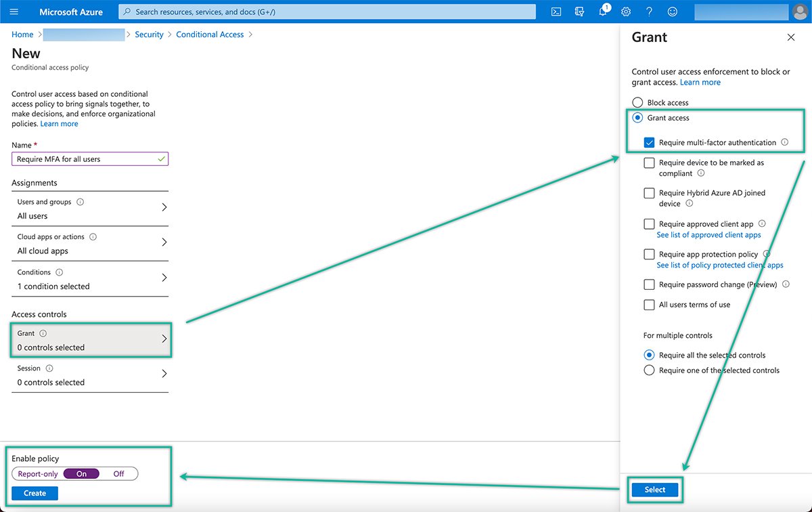This screenshot has width=812, height=512.
Task: Open the Session access controls
Action: click(x=89, y=375)
